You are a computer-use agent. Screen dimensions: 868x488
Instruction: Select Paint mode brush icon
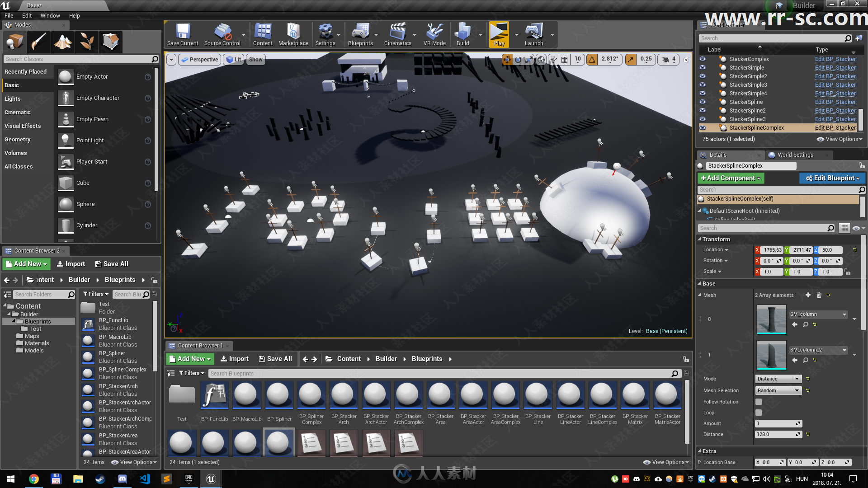[x=38, y=42]
